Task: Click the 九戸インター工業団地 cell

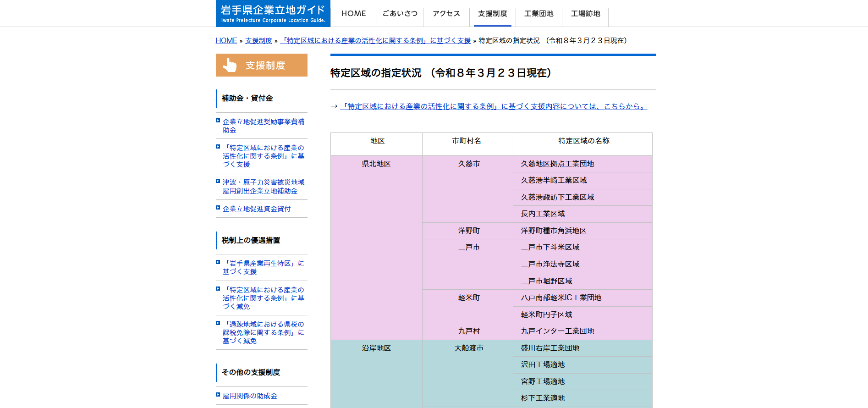Action: tap(583, 331)
